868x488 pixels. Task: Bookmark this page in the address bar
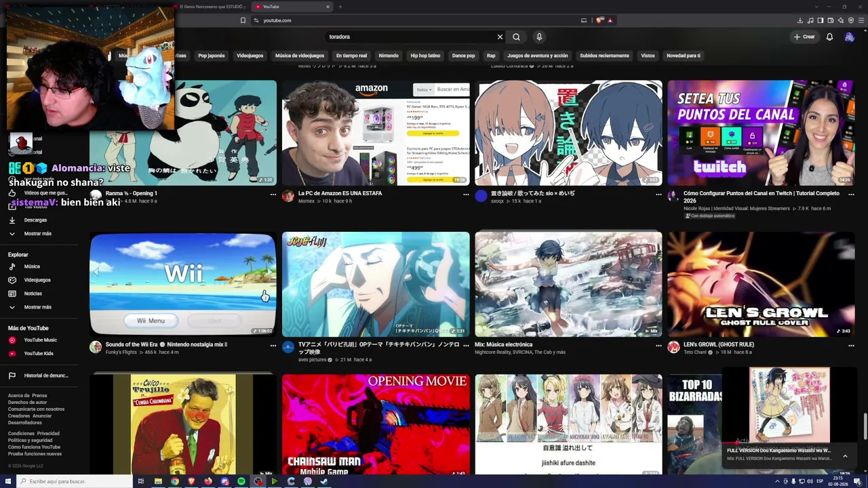[243, 20]
